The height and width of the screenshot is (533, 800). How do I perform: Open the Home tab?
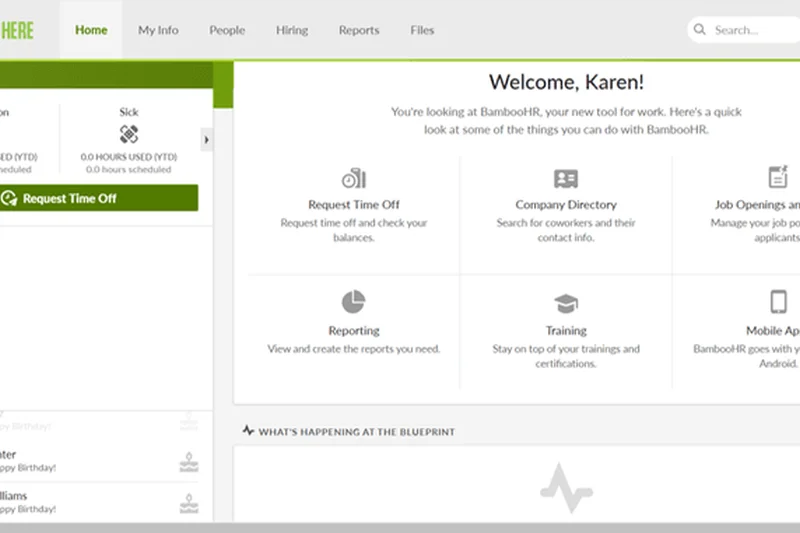coord(91,30)
